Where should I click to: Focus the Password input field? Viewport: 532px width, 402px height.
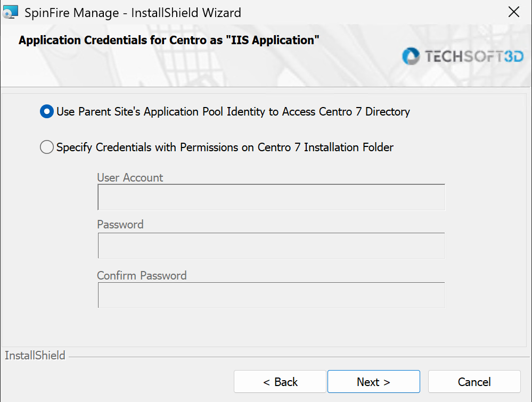tap(271, 245)
